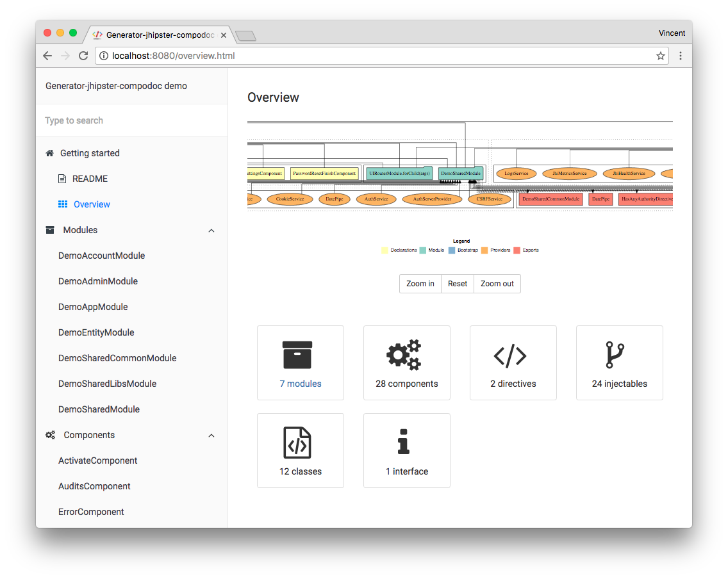Click the Modules archive icon in sidebar
The height and width of the screenshot is (579, 728).
[x=50, y=230]
